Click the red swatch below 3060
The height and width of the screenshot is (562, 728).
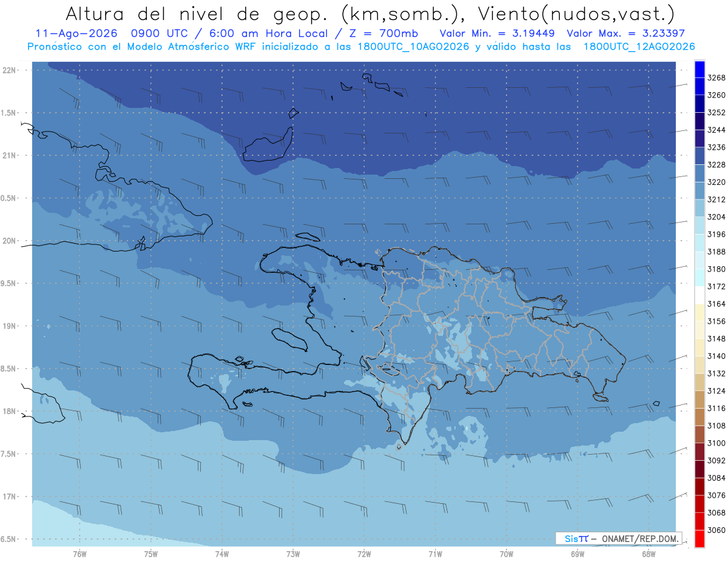coord(699,538)
